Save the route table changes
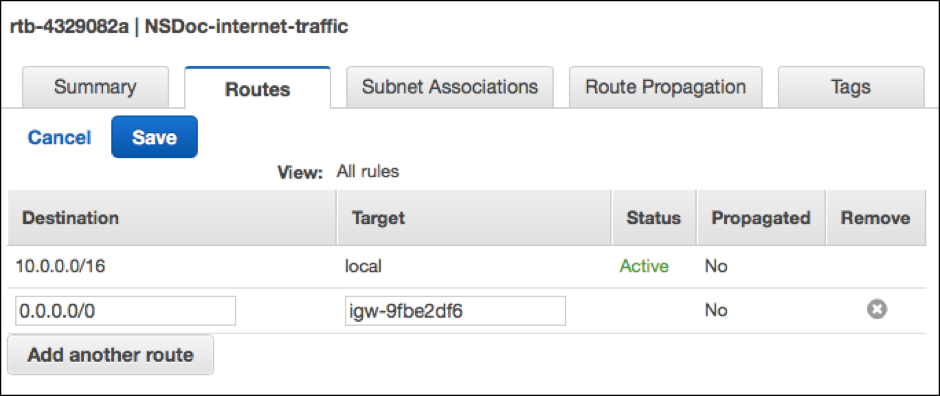 tap(154, 137)
